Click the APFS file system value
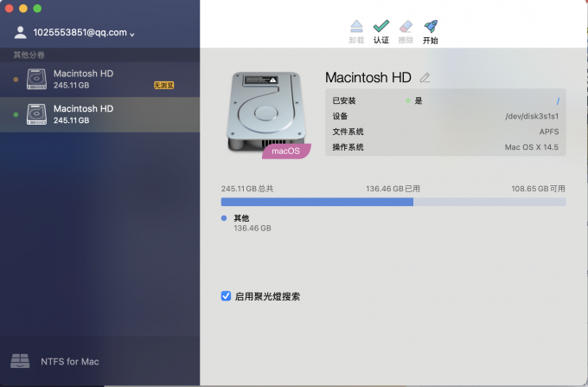The image size is (588, 387). [549, 132]
